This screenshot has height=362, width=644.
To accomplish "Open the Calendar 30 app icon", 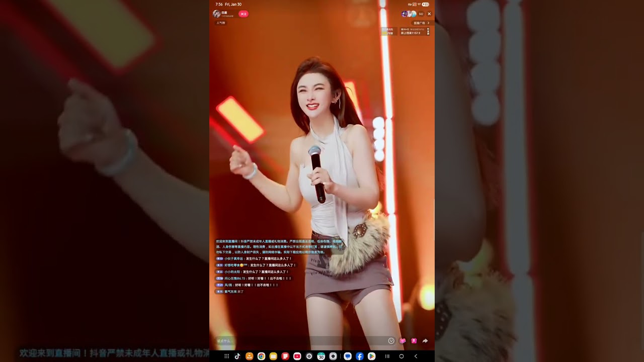I will (321, 356).
